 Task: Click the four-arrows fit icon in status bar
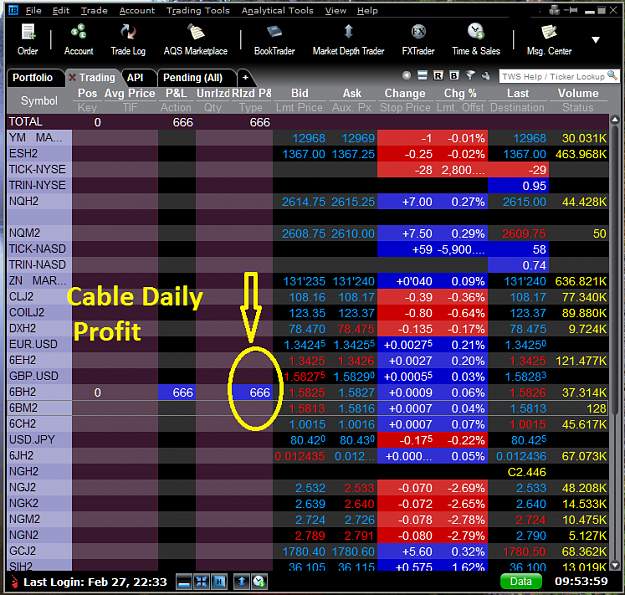(201, 582)
